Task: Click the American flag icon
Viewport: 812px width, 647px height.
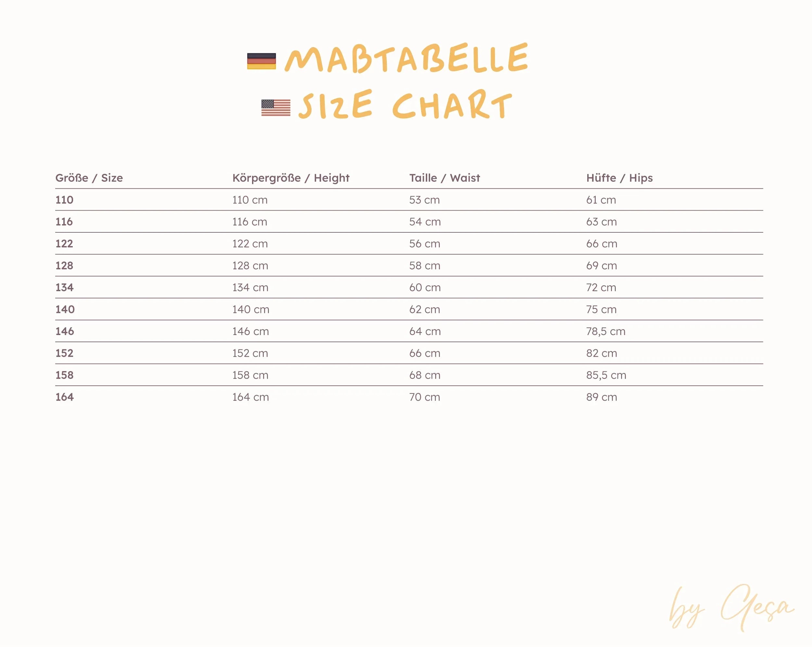Action: coord(276,108)
